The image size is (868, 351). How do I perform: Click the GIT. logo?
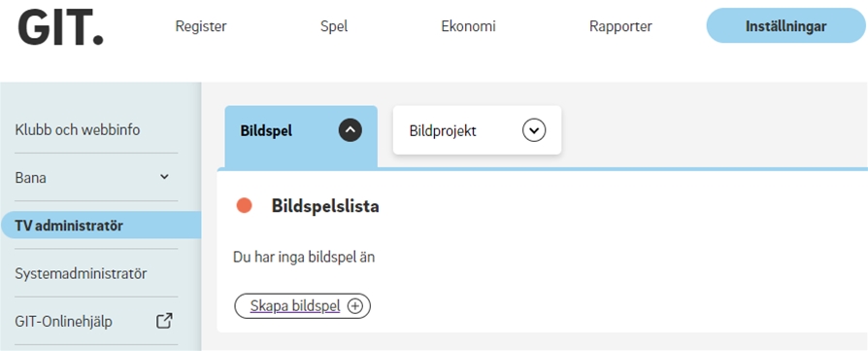pyautogui.click(x=60, y=28)
